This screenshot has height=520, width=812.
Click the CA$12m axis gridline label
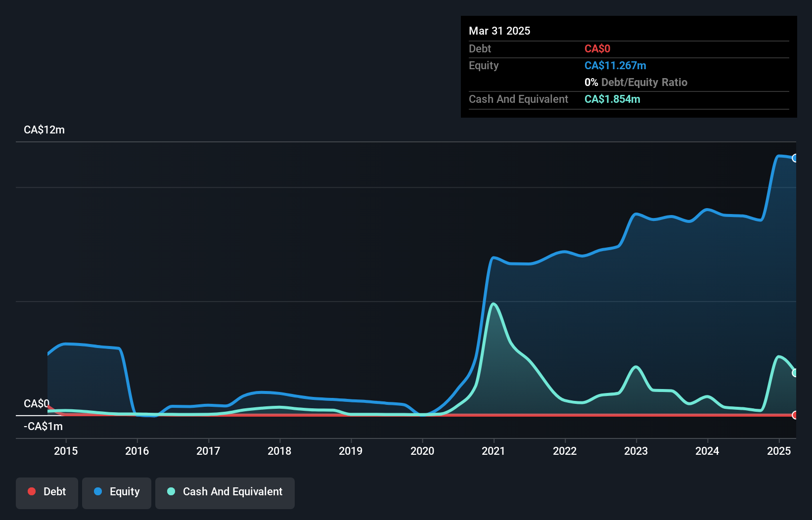coord(44,130)
